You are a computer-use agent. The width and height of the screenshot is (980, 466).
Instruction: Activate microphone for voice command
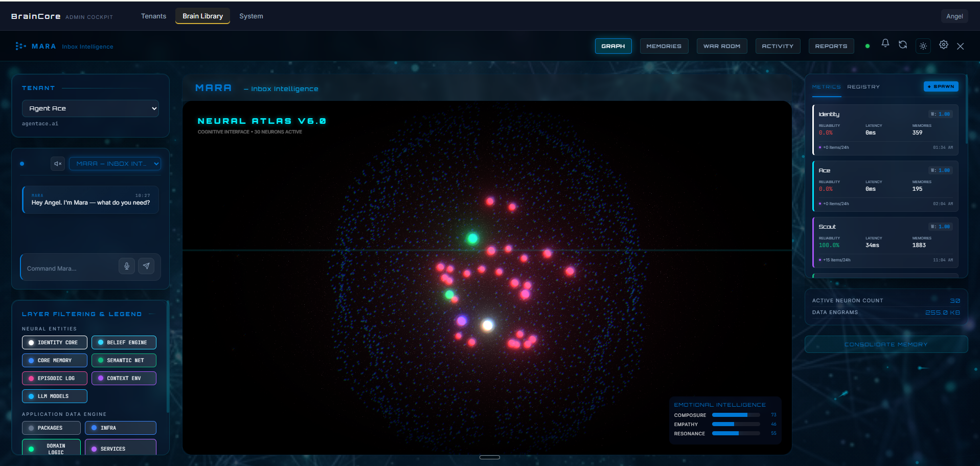coord(127,266)
